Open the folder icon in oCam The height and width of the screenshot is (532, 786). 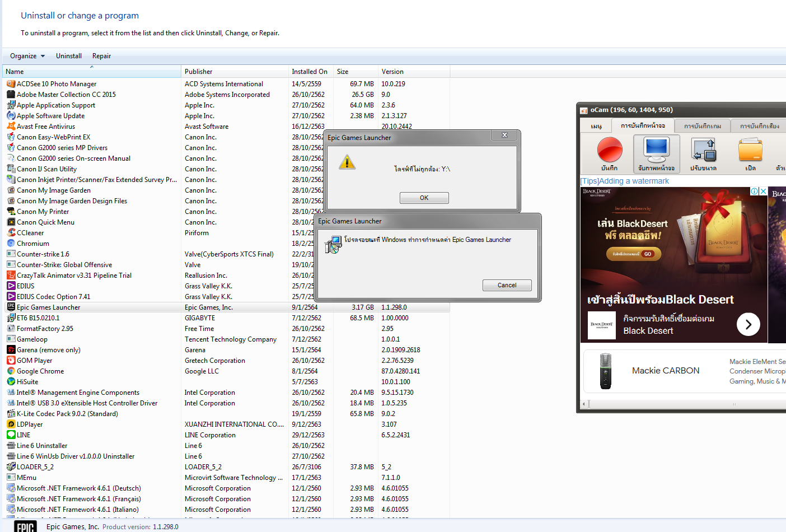[x=750, y=150]
